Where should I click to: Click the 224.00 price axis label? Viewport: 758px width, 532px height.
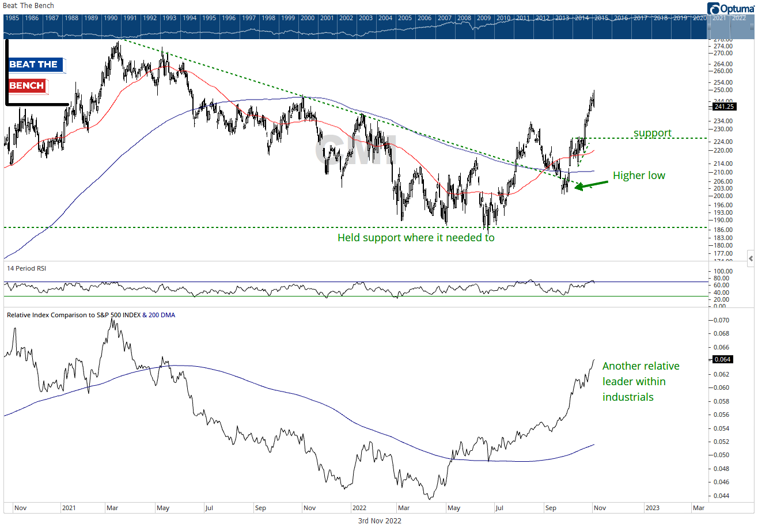723,142
